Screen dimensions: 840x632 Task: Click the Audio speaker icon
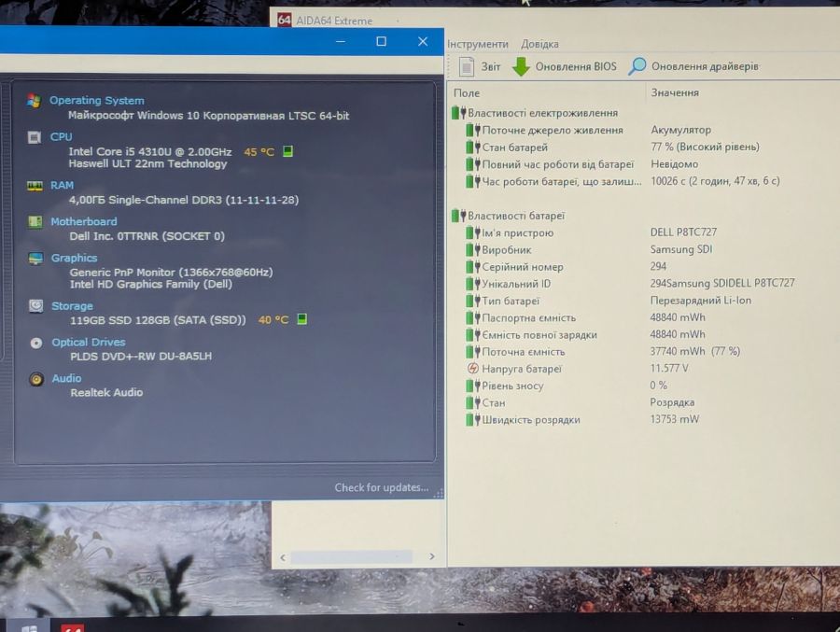(36, 380)
